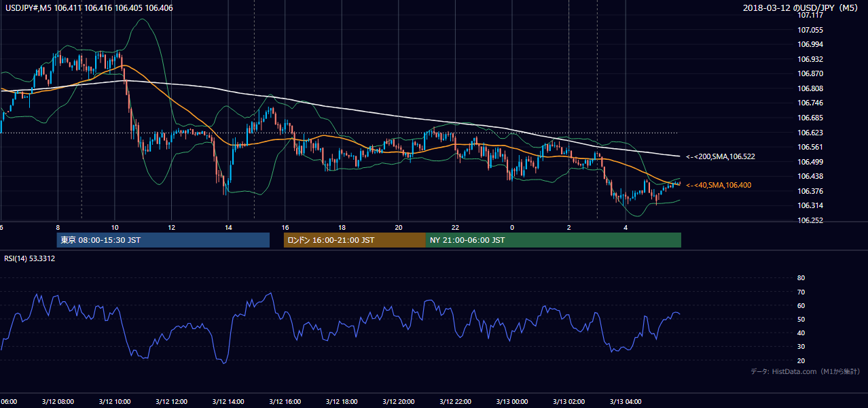This screenshot has height=408, width=868.
Task: Click price axis label 106.932
Action: 810,59
